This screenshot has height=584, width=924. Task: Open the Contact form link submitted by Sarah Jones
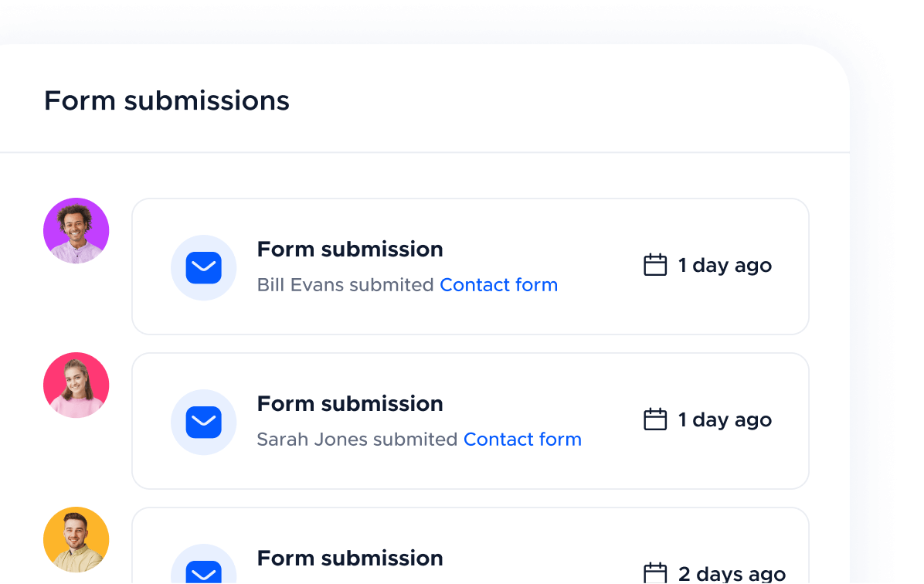click(x=522, y=440)
